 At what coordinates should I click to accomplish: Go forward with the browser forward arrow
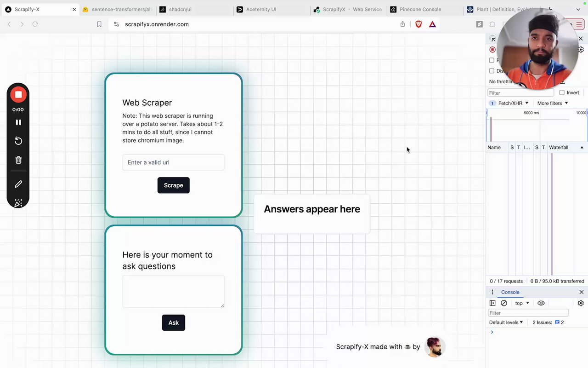[x=22, y=24]
